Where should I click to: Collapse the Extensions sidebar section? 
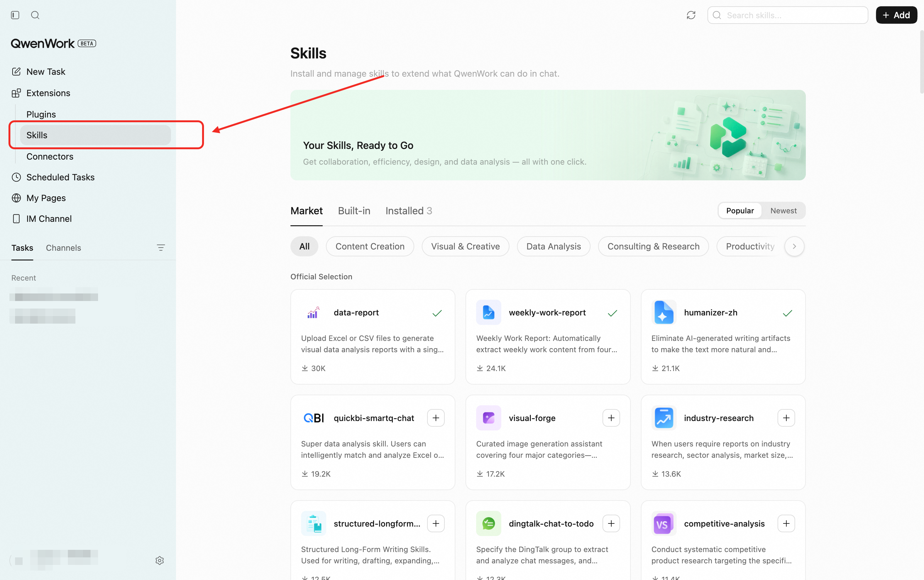[48, 93]
